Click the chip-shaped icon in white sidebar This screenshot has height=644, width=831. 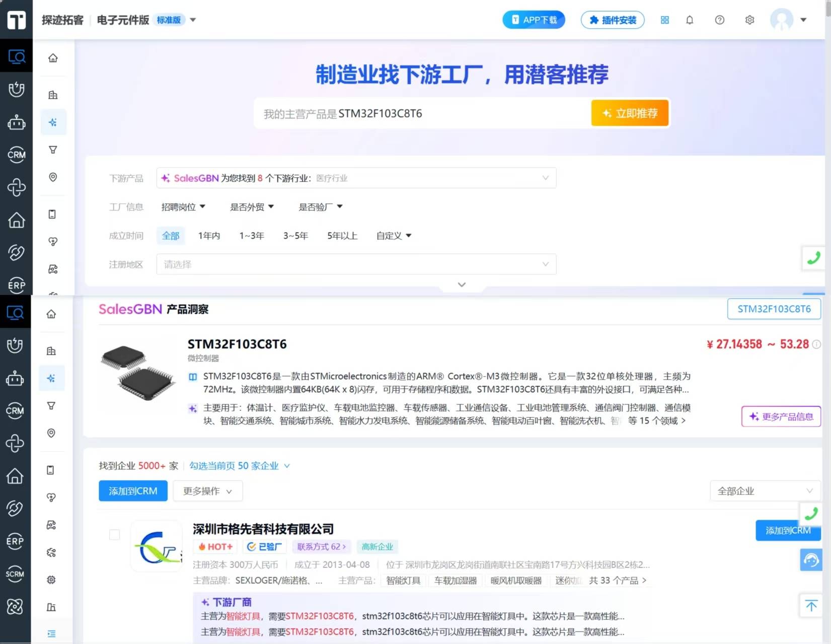[51, 580]
